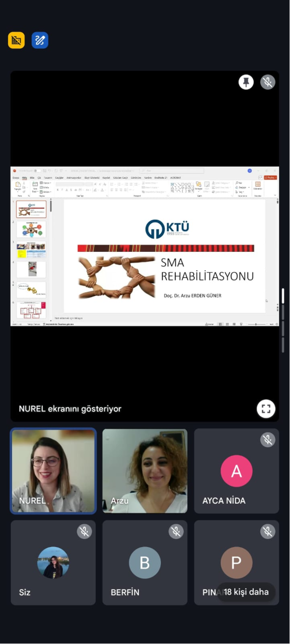Image resolution: width=290 pixels, height=644 pixels.
Task: Click the notes area Not eklemek için tıklayın
Action: point(69,318)
